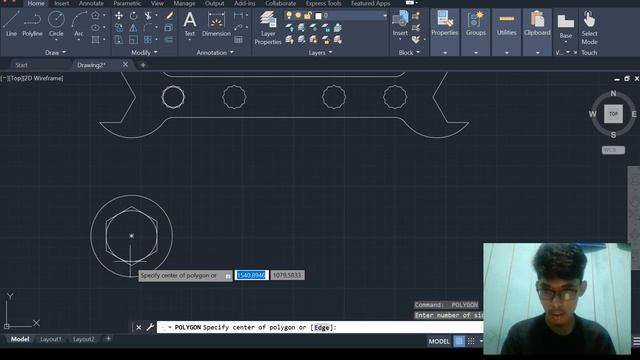Expand the Draw panel
This screenshot has height=360, width=640.
(56, 53)
